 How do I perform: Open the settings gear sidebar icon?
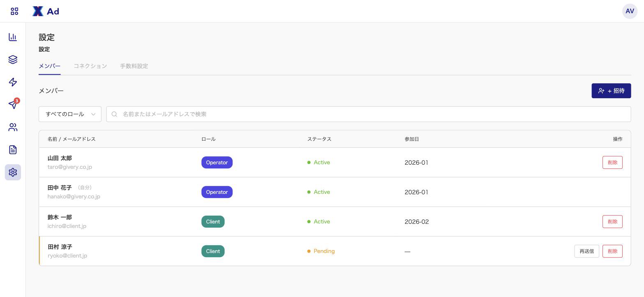[x=13, y=172]
